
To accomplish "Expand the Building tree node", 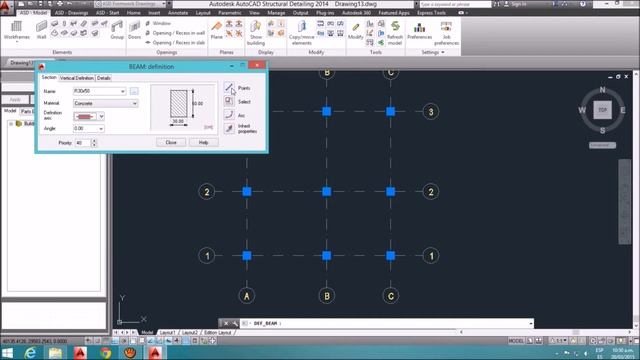I will click(x=11, y=124).
